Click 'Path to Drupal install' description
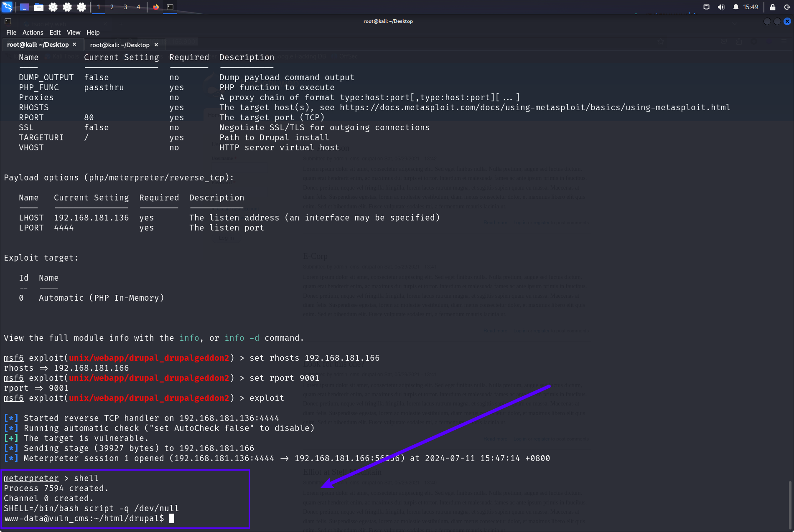 (x=274, y=137)
